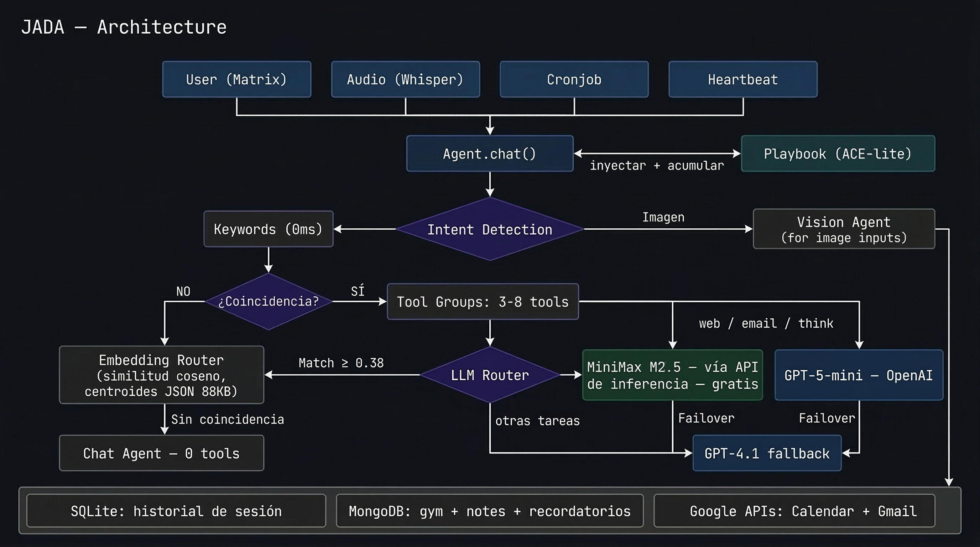Open the GPT-4.1 fallback node
This screenshot has height=547, width=980.
point(767,453)
